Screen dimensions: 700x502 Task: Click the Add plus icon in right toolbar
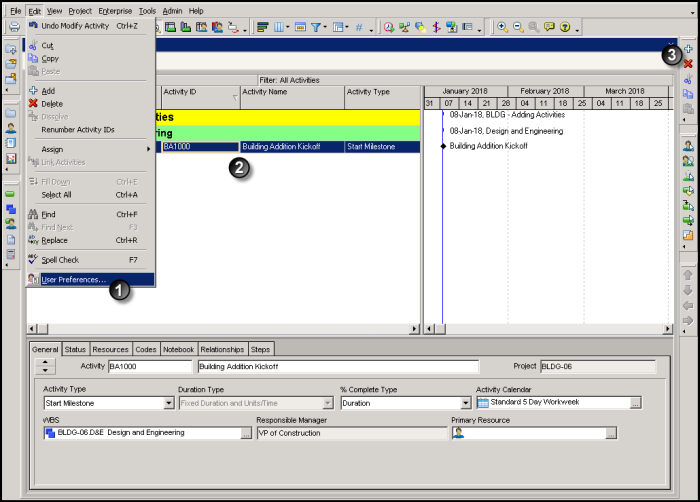point(688,49)
